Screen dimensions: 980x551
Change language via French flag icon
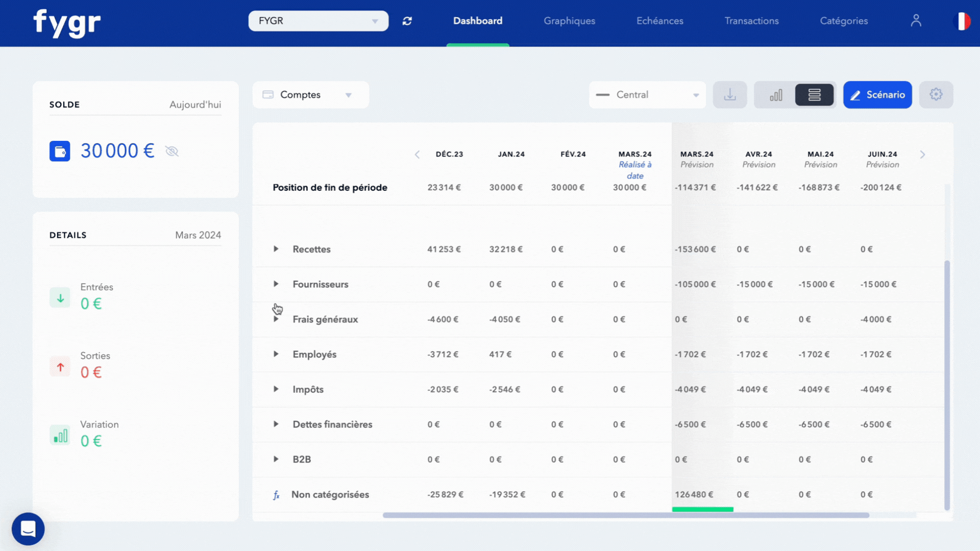pyautogui.click(x=962, y=21)
